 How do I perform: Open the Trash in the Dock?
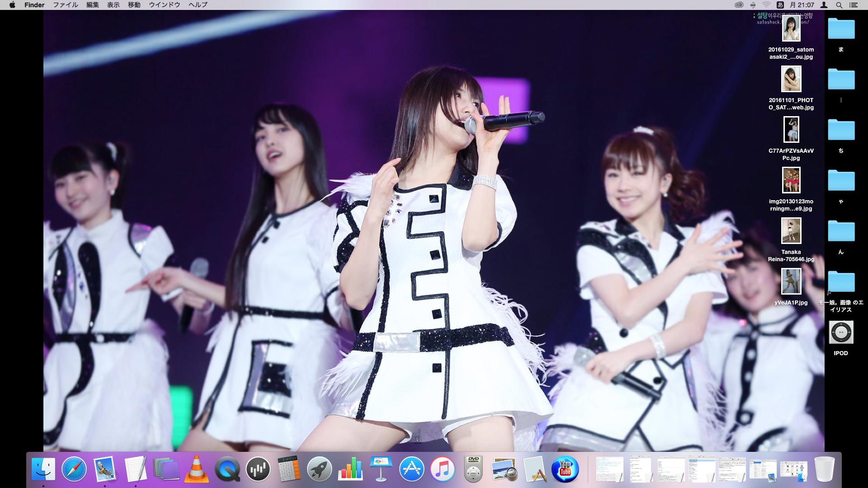(x=824, y=469)
